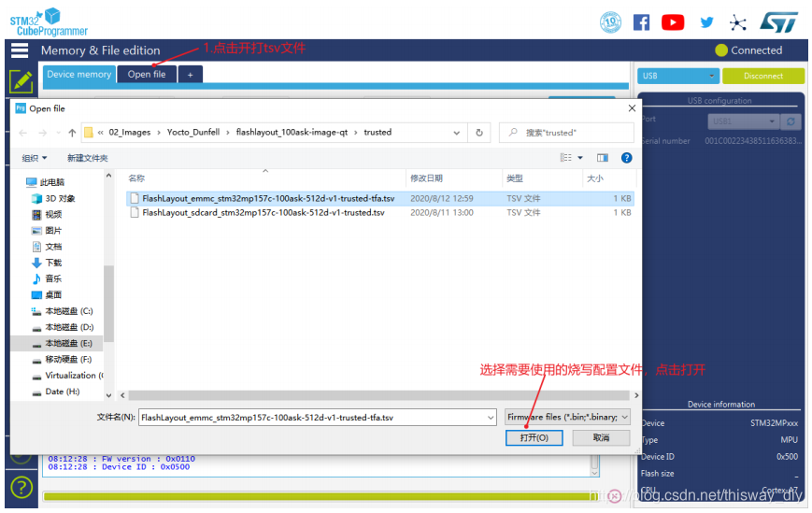The image size is (812, 513).
Task: Click the trusted folder search box
Action: [566, 133]
